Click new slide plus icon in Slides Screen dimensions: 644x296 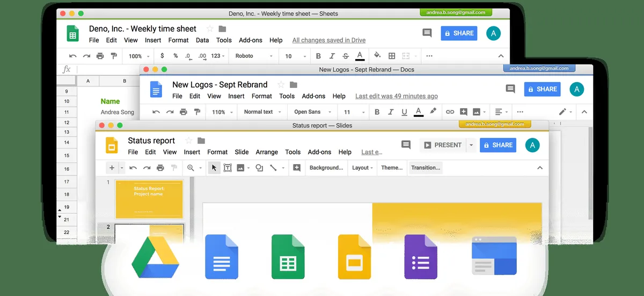112,168
